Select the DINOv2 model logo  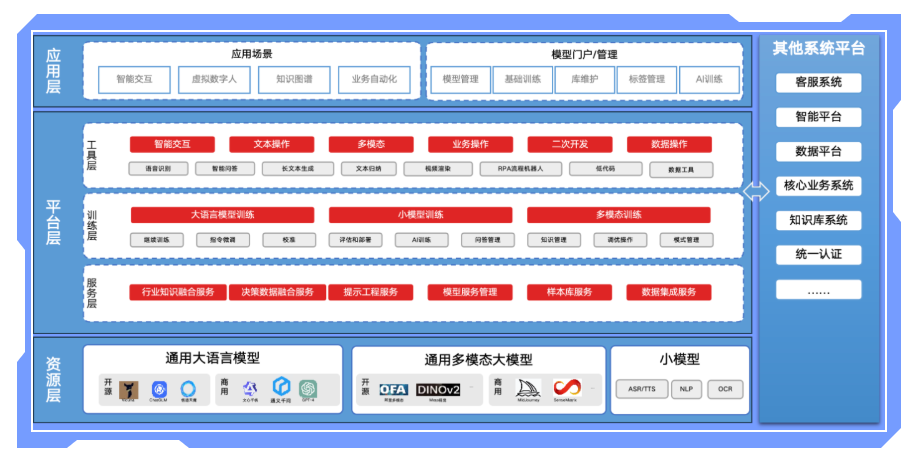tap(438, 388)
